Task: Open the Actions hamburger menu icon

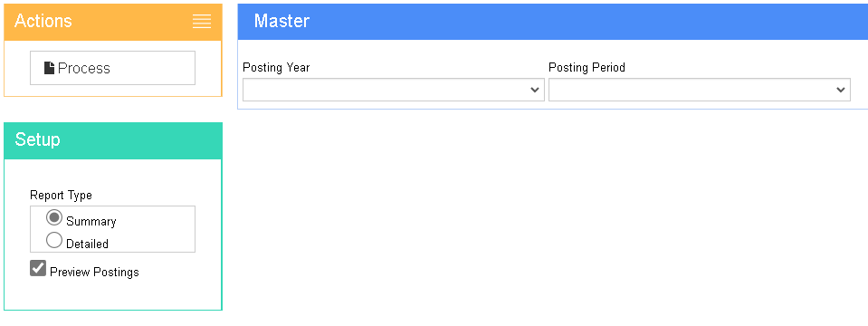Action: pos(202,22)
